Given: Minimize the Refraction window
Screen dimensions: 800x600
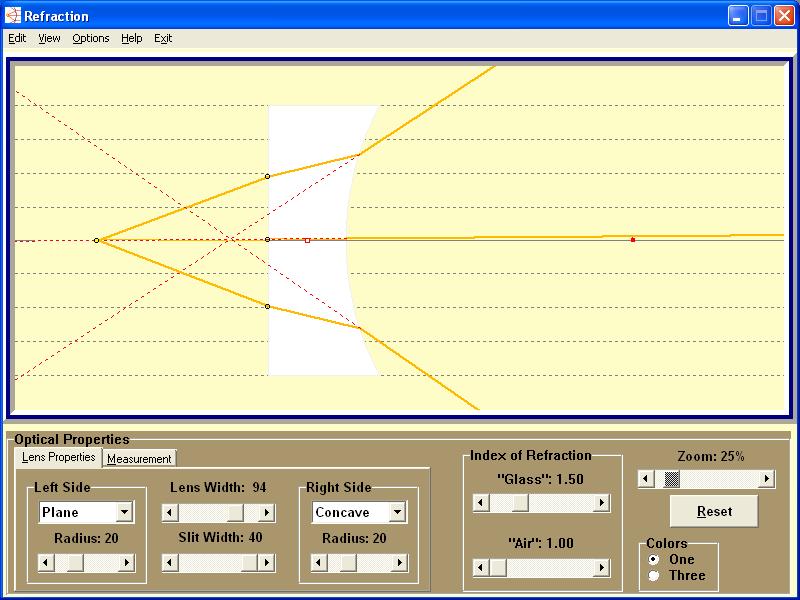Looking at the screenshot, I should (x=737, y=16).
